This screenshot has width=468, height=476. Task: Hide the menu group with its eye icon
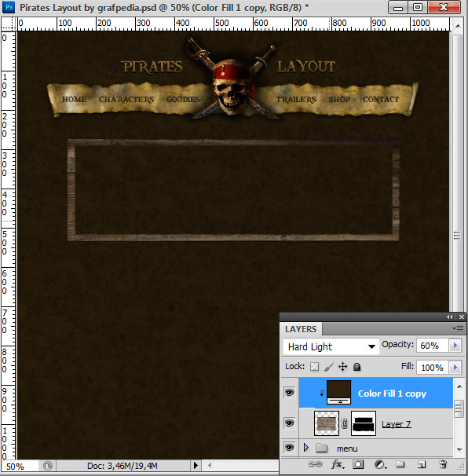[x=289, y=447]
